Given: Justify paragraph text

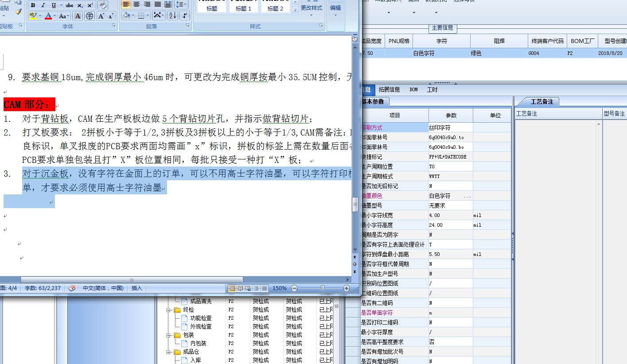Looking at the screenshot, I should 158,4.
